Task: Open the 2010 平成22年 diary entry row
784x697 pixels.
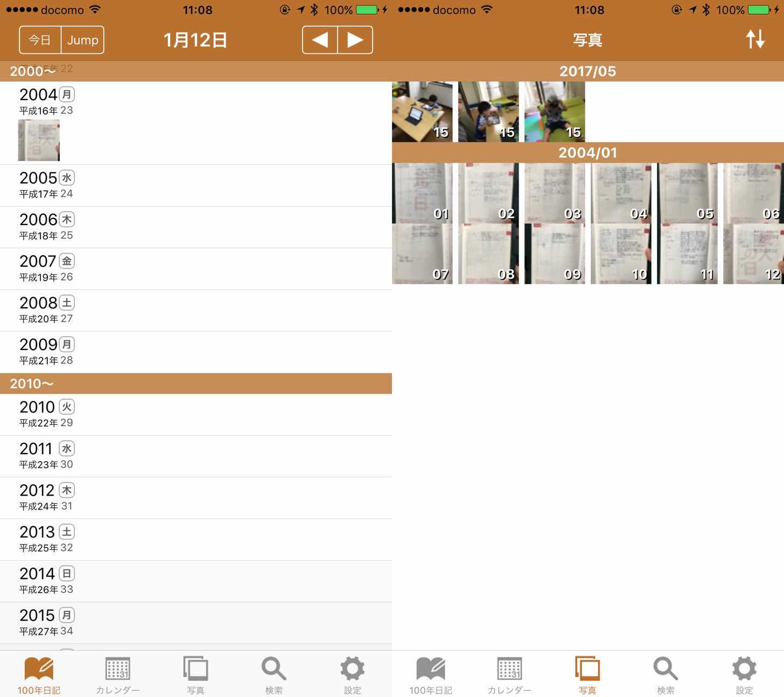Action: pyautogui.click(x=195, y=414)
